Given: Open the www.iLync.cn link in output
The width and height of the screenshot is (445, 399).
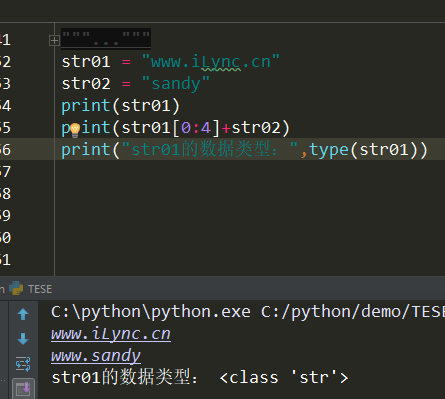Looking at the screenshot, I should [x=111, y=334].
